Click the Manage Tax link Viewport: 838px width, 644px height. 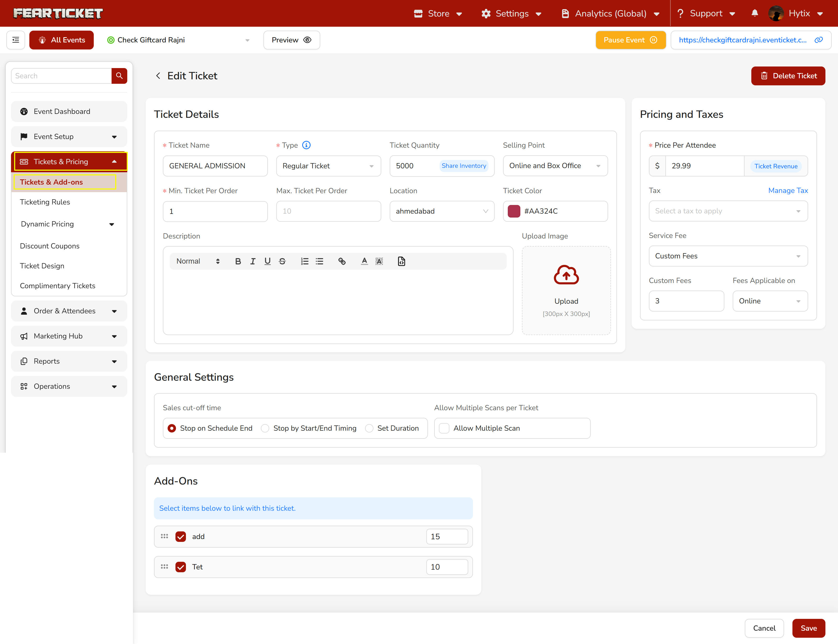tap(788, 191)
